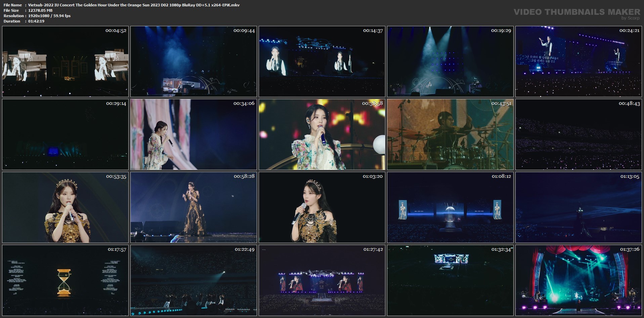Viewport: 644px width, 318px height.
Task: Open the thumbnail at 00:24:21
Action: pyautogui.click(x=578, y=62)
